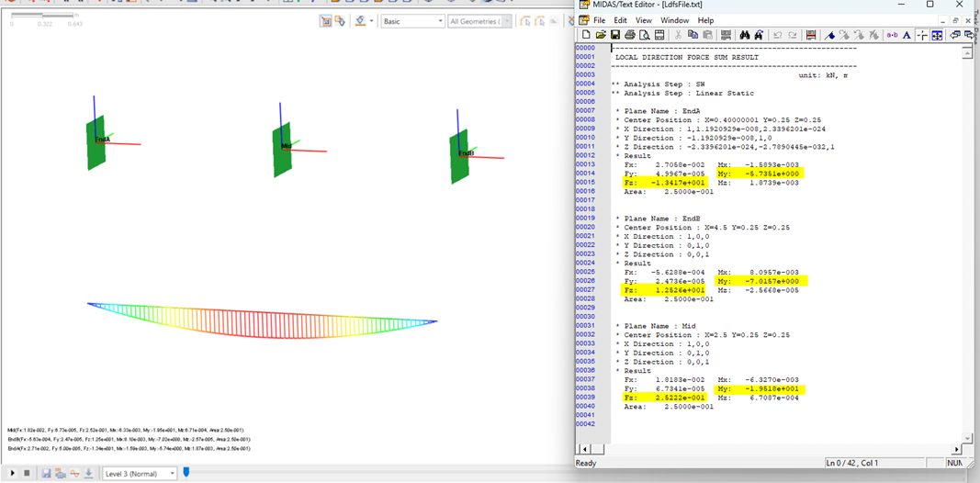Open the File menu in Text Editor
The height and width of the screenshot is (483, 980).
pos(601,20)
